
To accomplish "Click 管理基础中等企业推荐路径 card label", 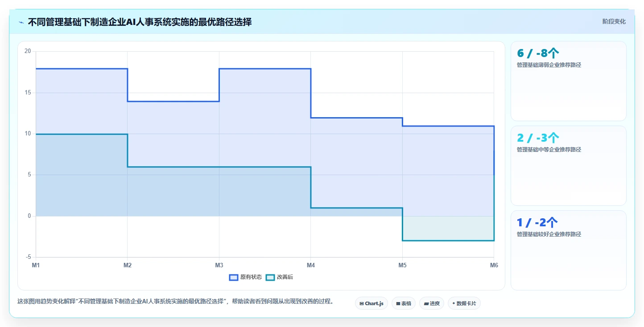I will click(549, 150).
